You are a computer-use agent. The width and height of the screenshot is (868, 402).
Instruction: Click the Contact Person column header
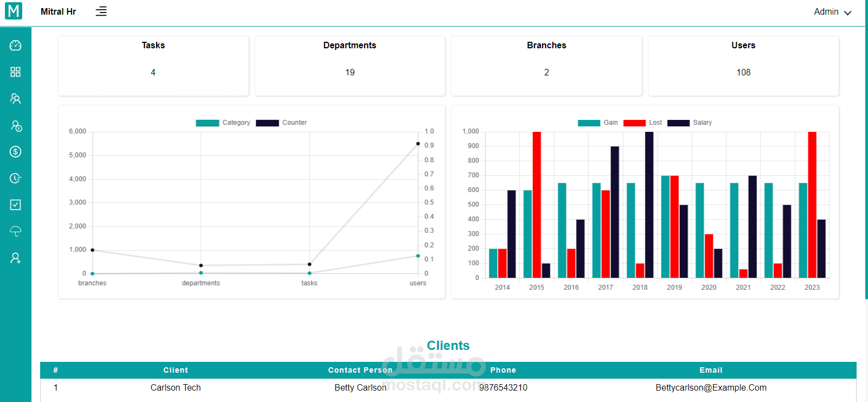360,370
